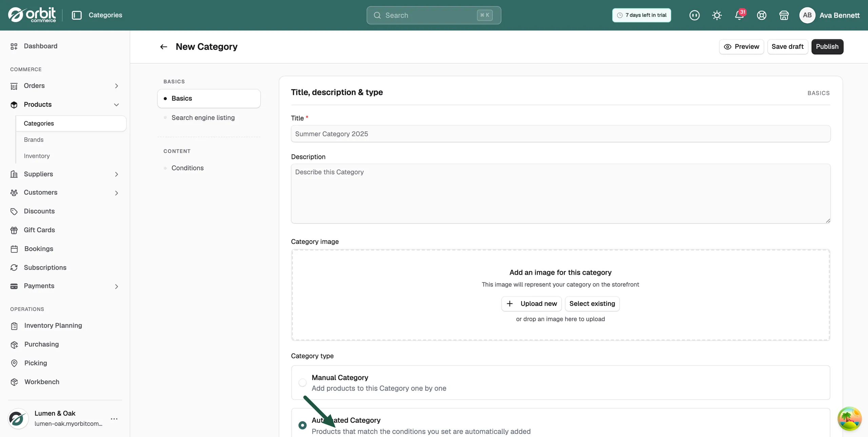The width and height of the screenshot is (868, 437).
Task: Jump to Search engine listing section
Action: point(209,118)
